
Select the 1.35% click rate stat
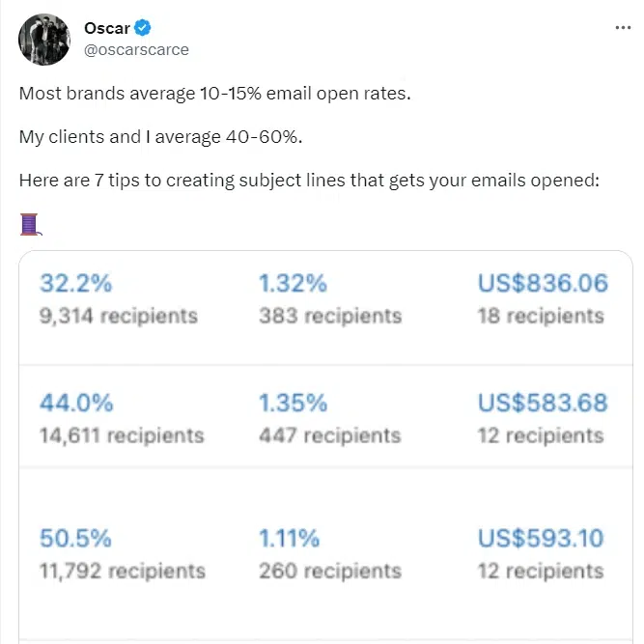point(294,403)
